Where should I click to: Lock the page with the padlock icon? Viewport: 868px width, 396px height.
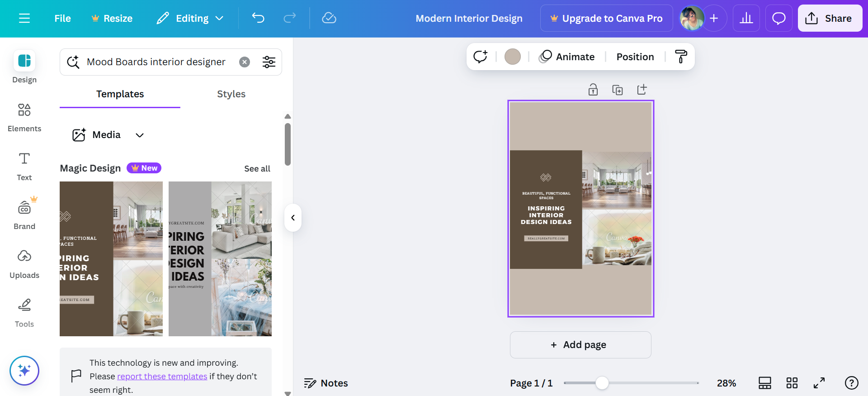(593, 90)
